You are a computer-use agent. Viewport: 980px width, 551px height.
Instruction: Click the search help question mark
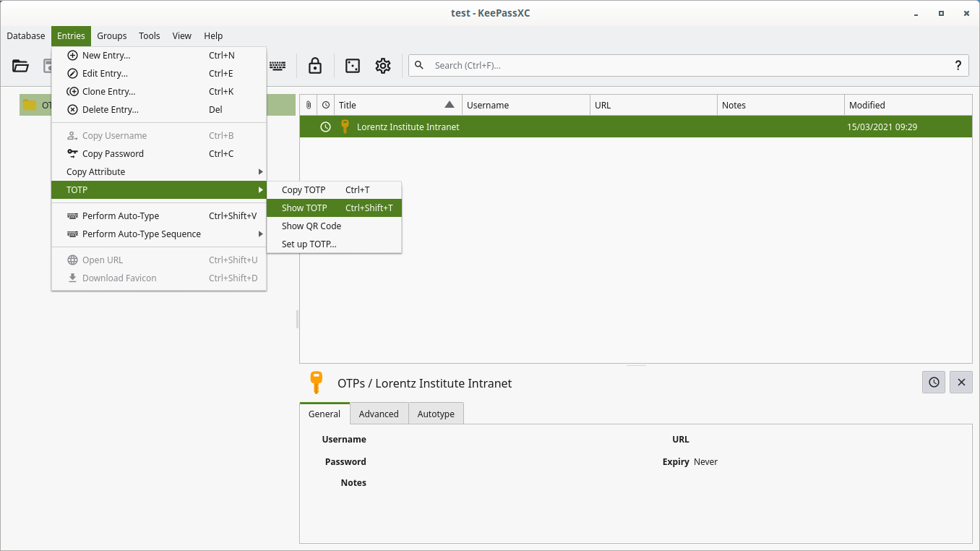click(958, 65)
